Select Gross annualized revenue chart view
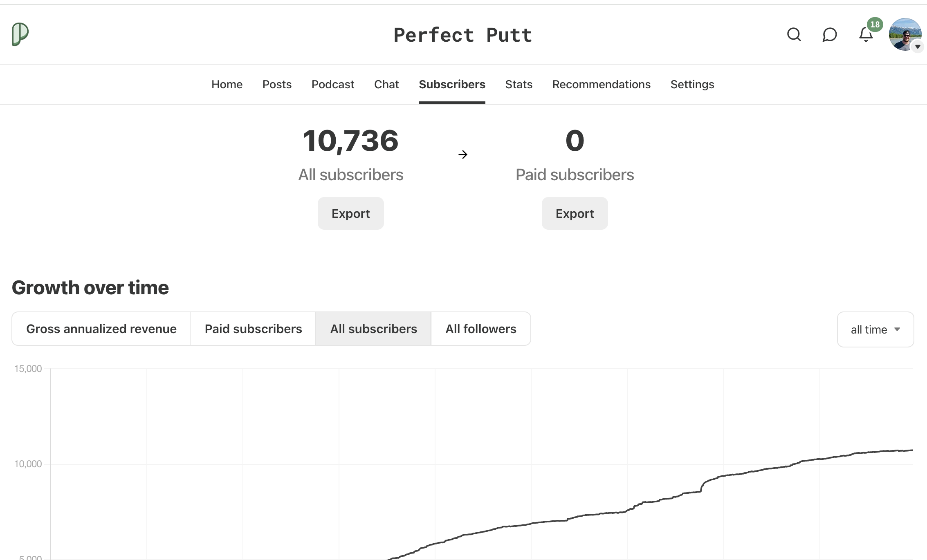927x560 pixels. pos(101,329)
